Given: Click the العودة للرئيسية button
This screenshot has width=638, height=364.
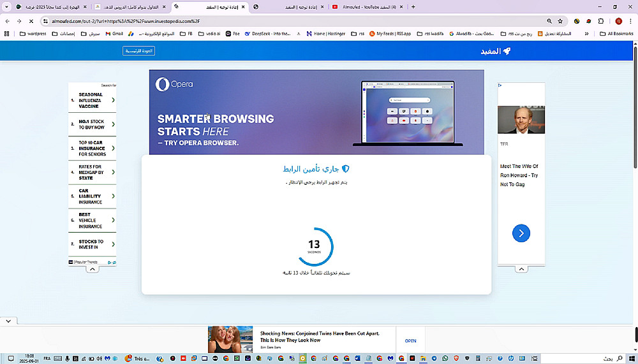Looking at the screenshot, I should point(138,51).
